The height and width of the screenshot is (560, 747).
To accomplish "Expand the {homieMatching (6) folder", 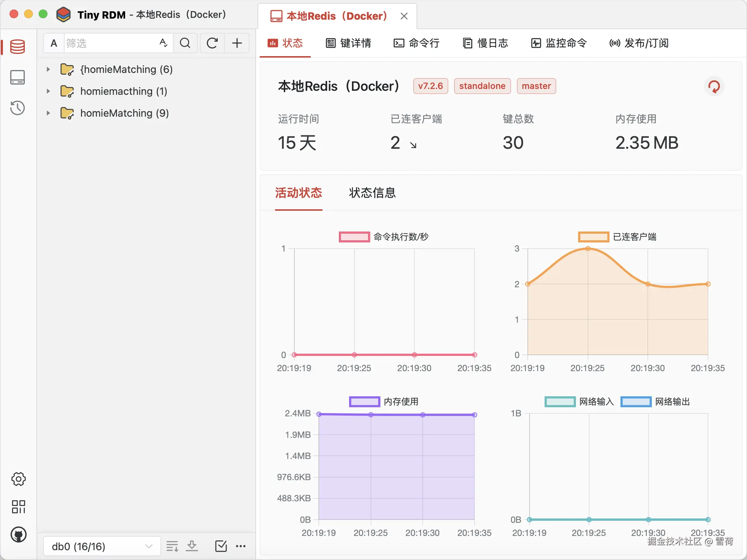I will (48, 69).
